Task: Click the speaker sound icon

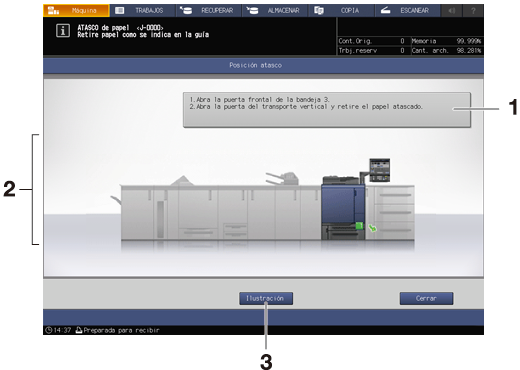Action: tap(452, 11)
